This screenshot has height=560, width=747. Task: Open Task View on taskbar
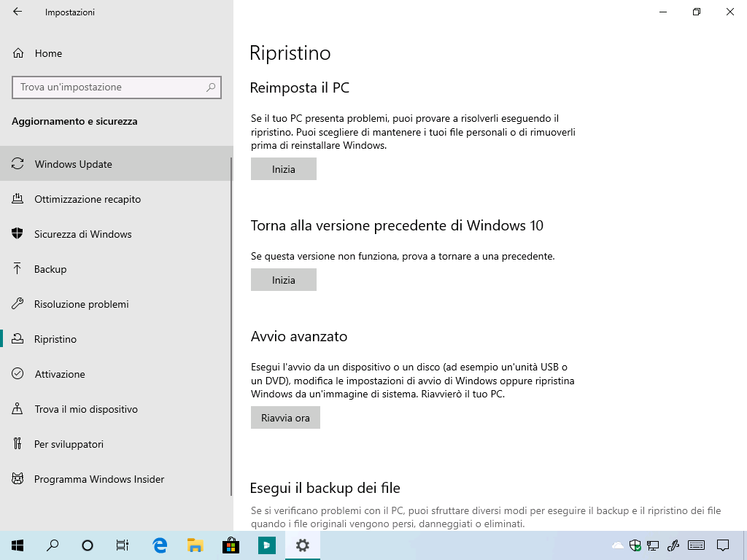tap(123, 545)
